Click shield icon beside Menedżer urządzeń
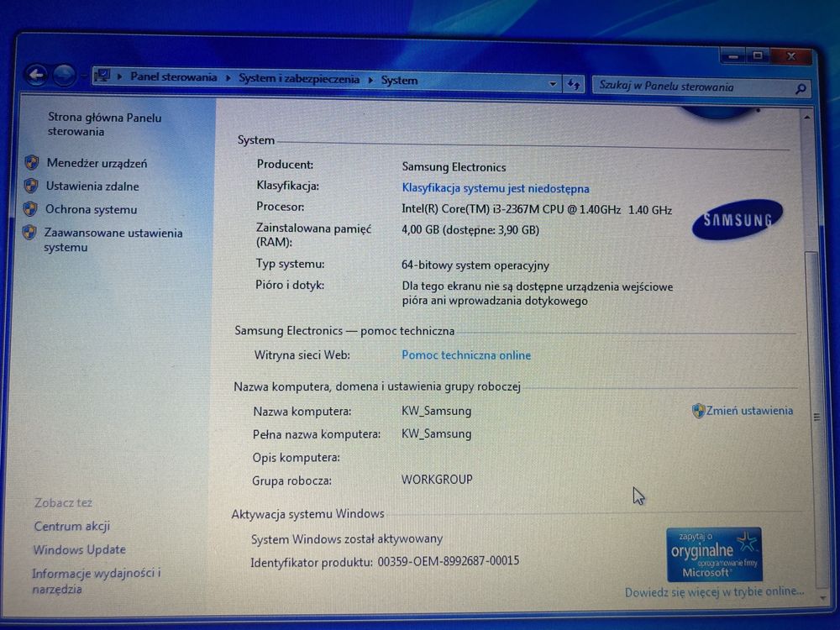This screenshot has height=630, width=840. tap(32, 162)
